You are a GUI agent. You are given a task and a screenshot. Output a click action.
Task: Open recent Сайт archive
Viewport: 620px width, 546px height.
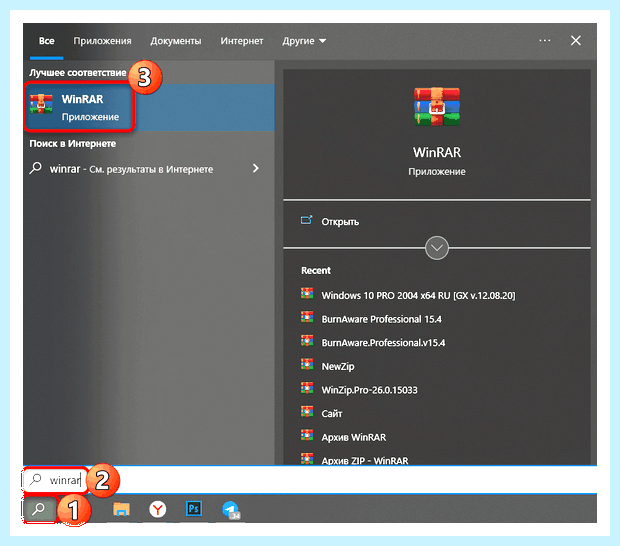click(332, 414)
